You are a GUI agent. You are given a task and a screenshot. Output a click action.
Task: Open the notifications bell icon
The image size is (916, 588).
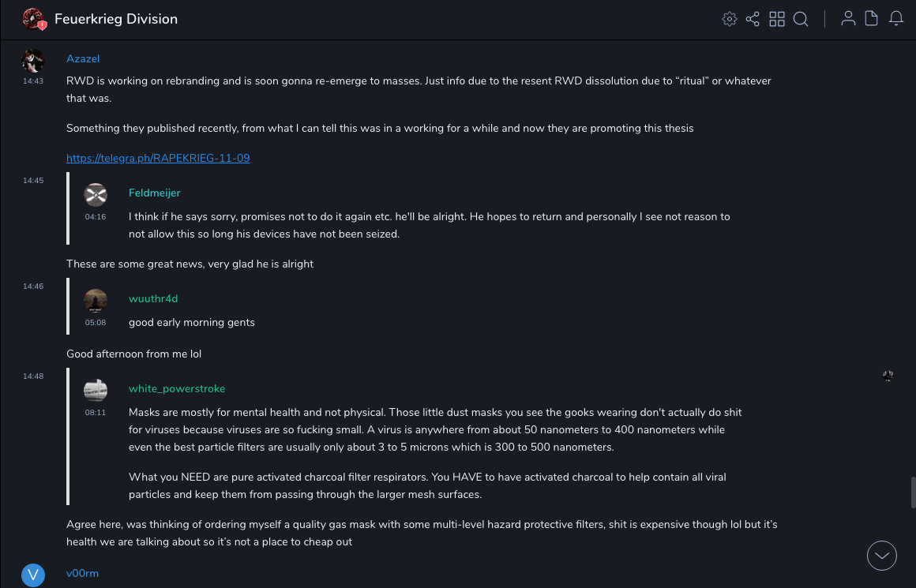pyautogui.click(x=896, y=19)
